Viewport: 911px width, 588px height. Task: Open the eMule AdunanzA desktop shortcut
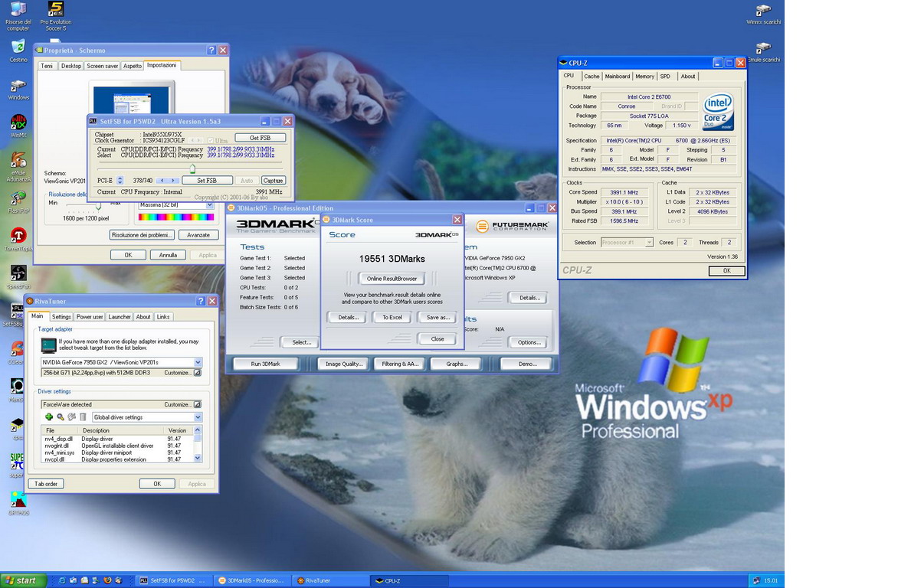tap(18, 167)
